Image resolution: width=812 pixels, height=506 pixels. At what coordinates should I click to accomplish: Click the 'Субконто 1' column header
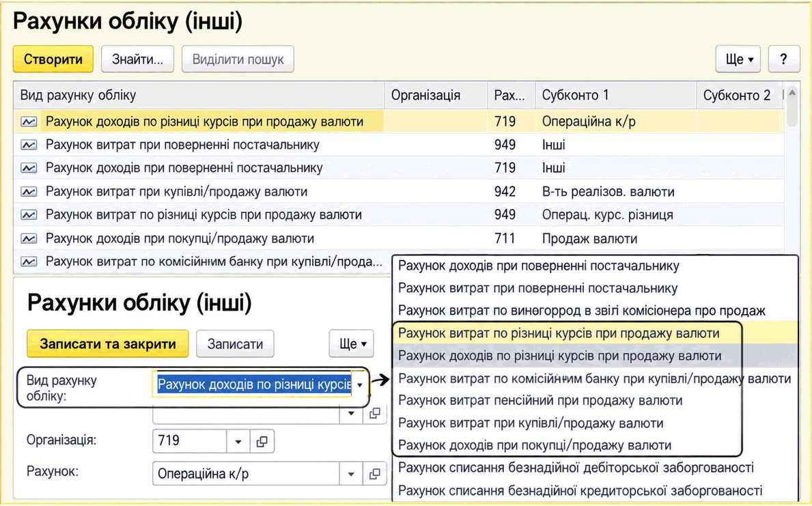click(616, 96)
